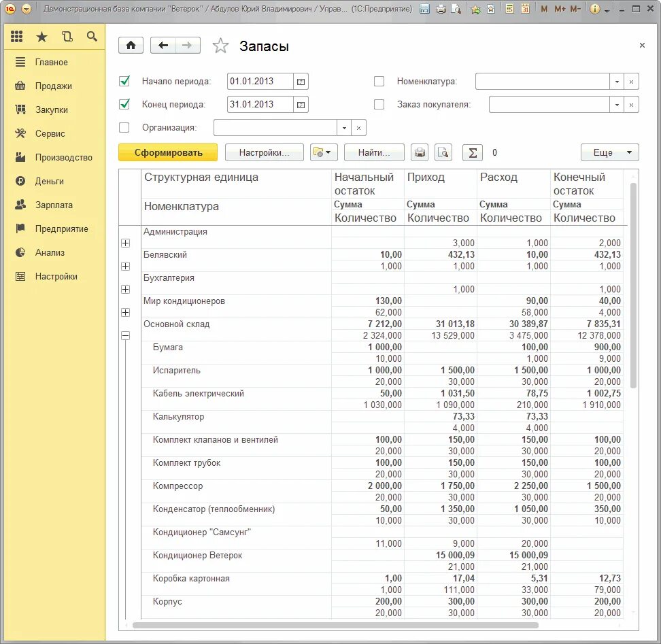
Task: Click the Организация input field
Action: point(275,128)
